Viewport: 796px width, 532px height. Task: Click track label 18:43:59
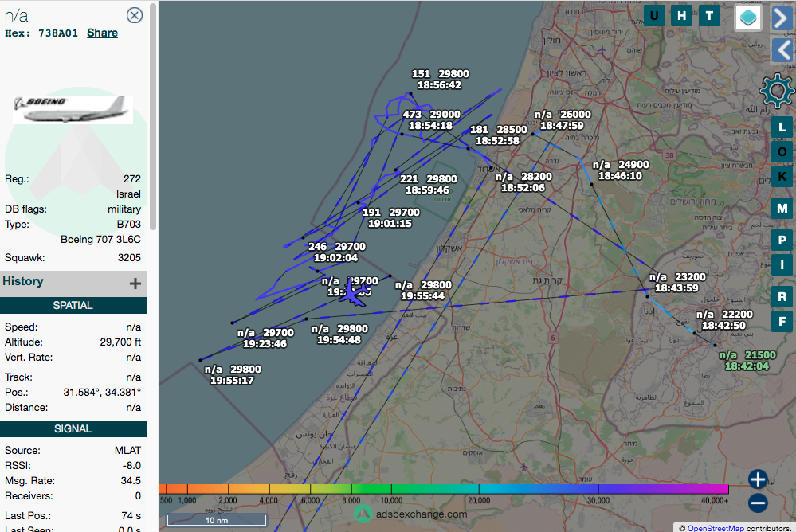(676, 288)
